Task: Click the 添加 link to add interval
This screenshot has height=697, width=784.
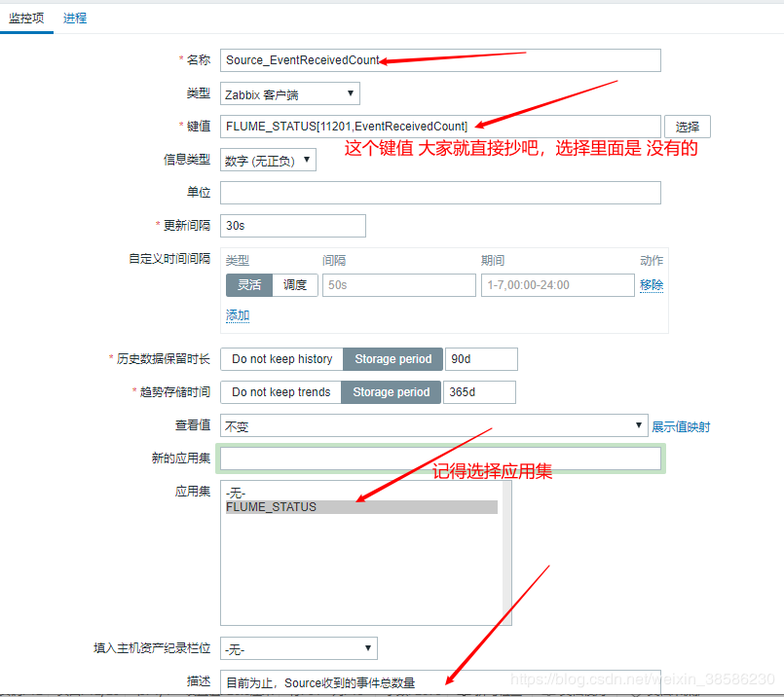Action: pos(238,315)
